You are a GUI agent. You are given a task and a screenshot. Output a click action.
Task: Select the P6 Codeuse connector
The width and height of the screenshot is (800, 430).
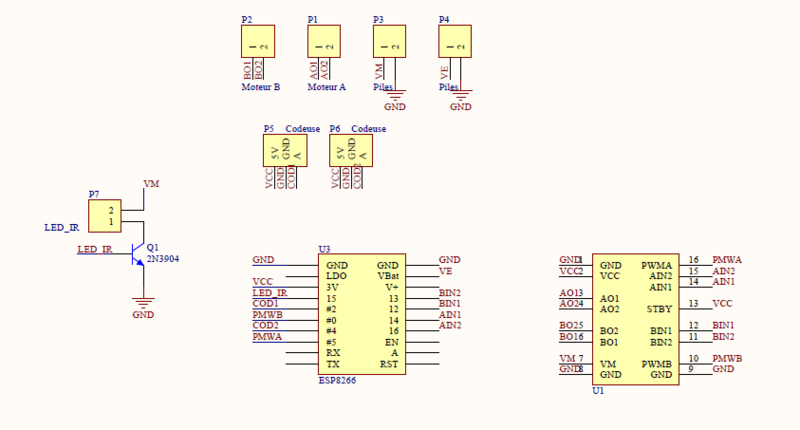pos(349,151)
